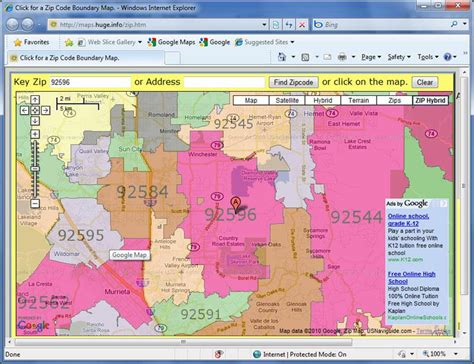Click the horizontal scrollbar at page bottom

pos(183,342)
